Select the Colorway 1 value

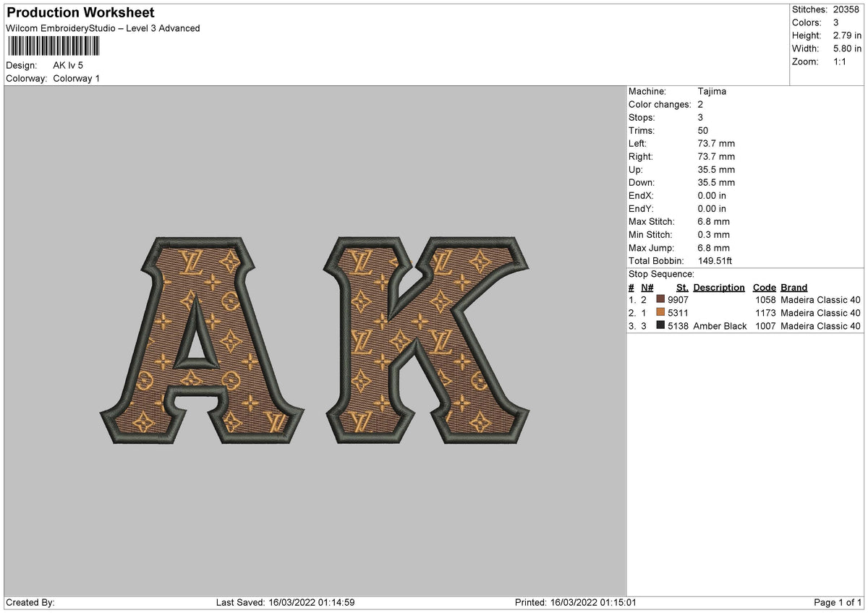coord(77,78)
